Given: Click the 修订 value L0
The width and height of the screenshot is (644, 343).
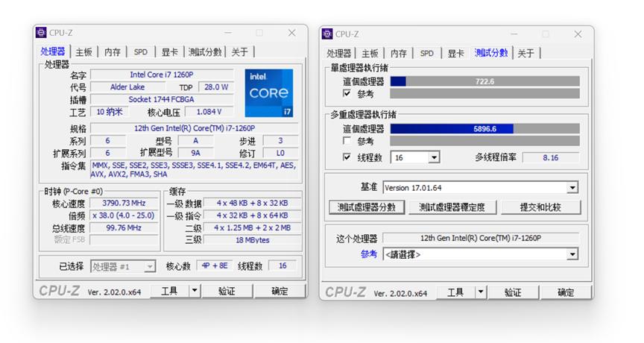Looking at the screenshot, I should 280,153.
